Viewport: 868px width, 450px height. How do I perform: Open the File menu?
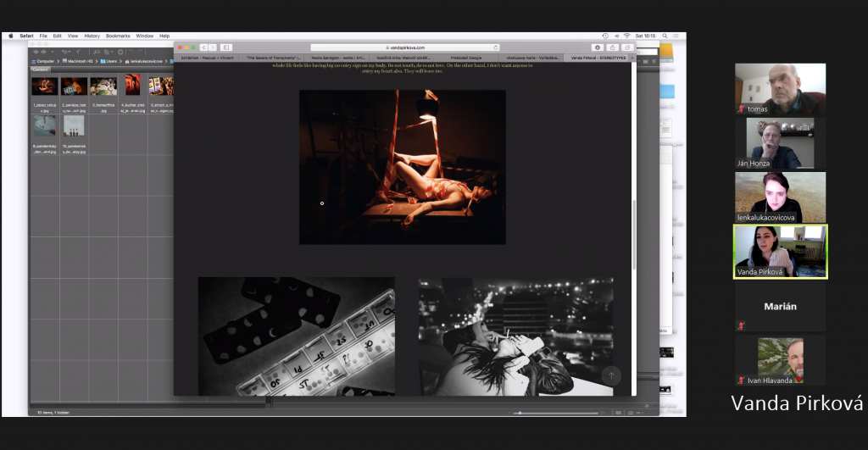click(43, 36)
